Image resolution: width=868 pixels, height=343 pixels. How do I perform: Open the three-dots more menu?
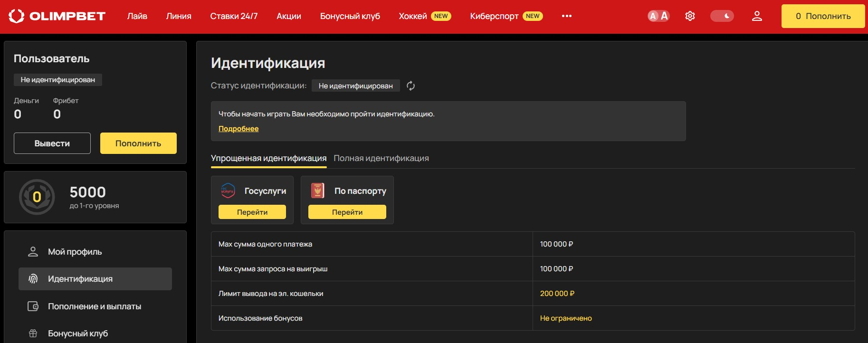566,16
